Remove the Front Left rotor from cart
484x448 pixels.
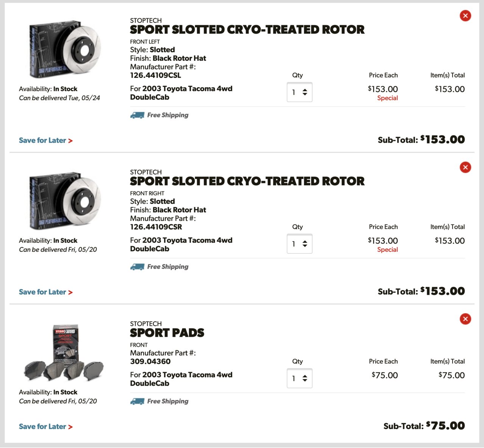(x=465, y=16)
